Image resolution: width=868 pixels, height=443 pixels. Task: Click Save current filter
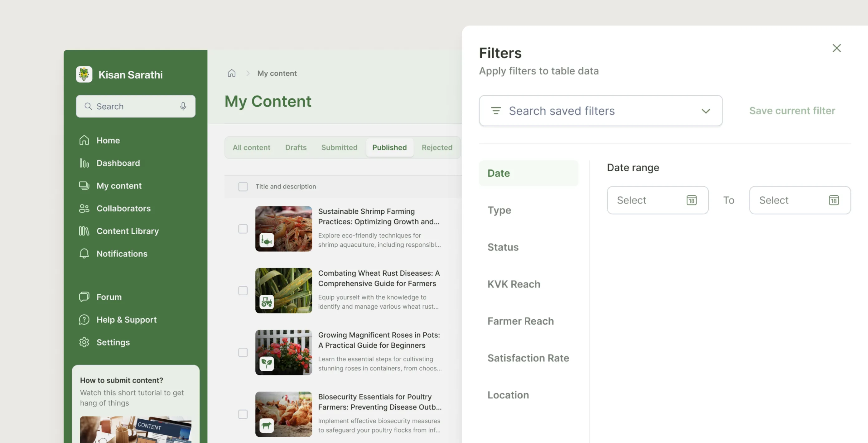[x=792, y=111]
